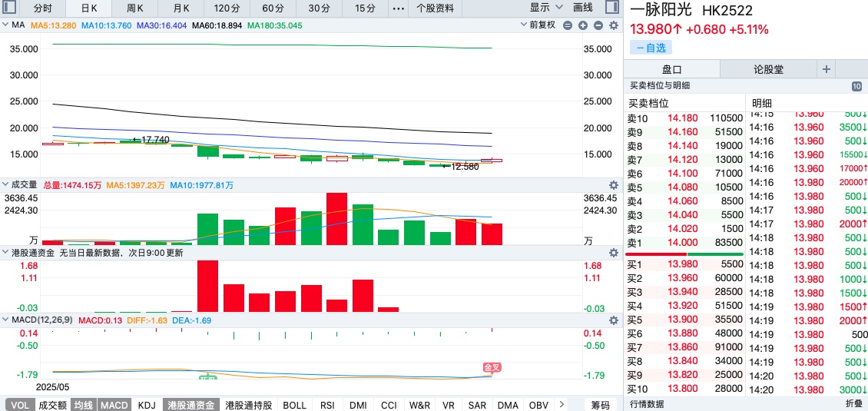868x411 pixels.
Task: Zoom in chart with plus-circle icon
Action: [583, 25]
